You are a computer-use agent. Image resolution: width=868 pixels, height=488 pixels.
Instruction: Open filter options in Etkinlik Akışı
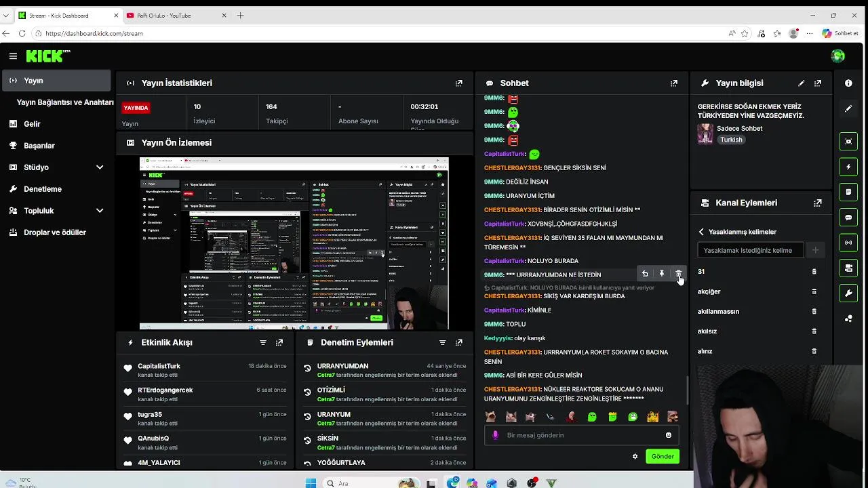pos(263,342)
